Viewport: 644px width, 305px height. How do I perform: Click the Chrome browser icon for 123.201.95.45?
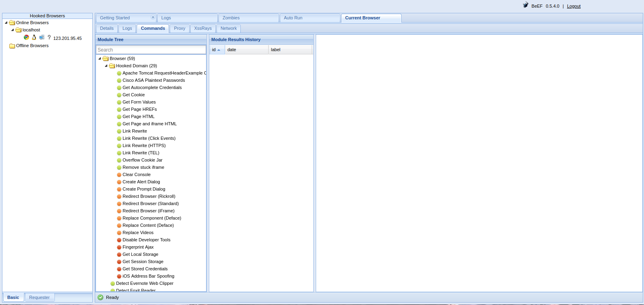point(27,37)
